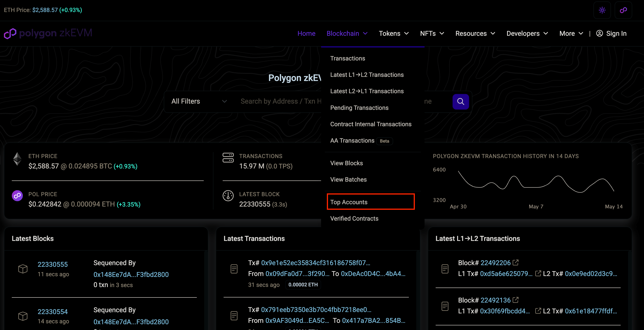Image resolution: width=644 pixels, height=330 pixels.
Task: Click the magnifier search button
Action: click(x=461, y=102)
